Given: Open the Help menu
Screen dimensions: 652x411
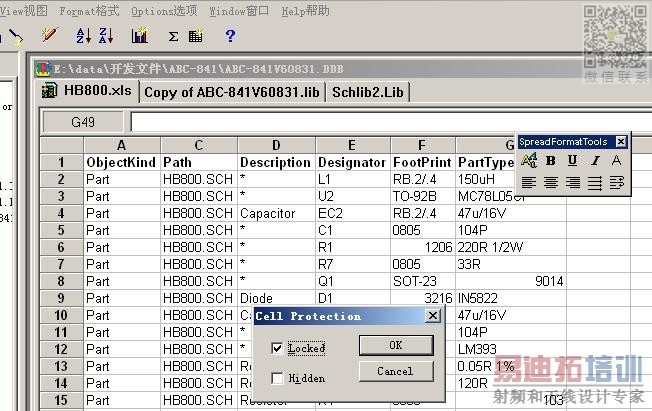Looking at the screenshot, I should click(306, 11).
